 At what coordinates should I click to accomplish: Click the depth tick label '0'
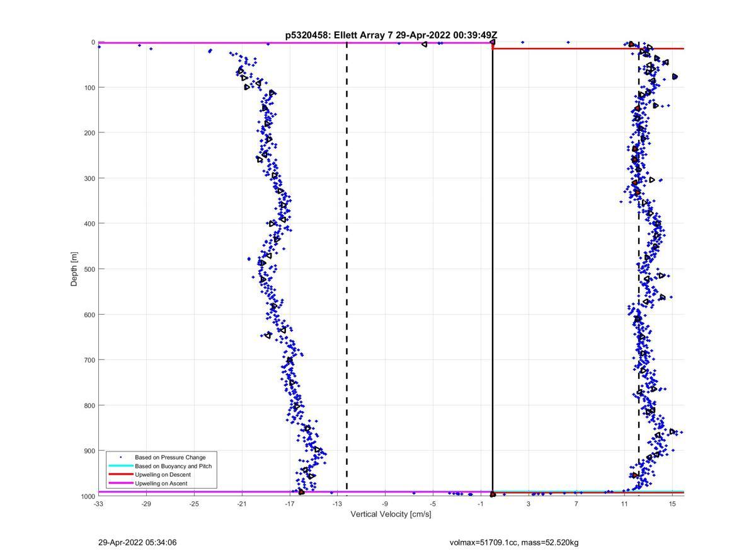click(x=93, y=42)
